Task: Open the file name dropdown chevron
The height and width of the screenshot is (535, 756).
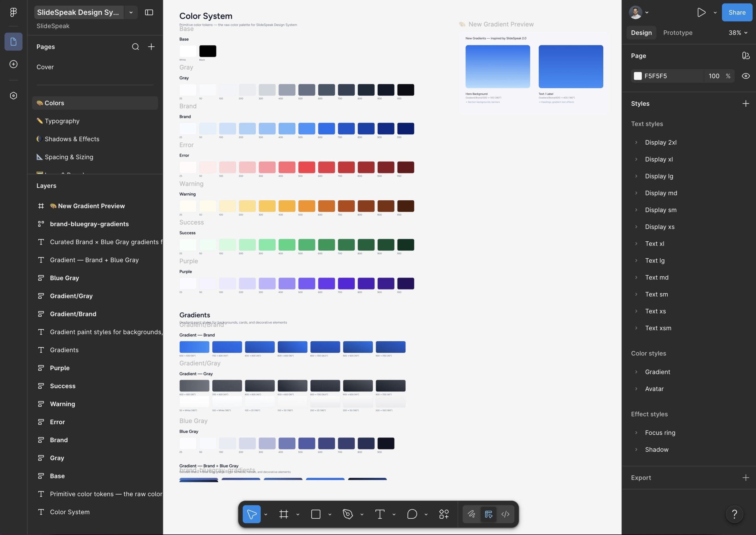Action: coord(131,12)
